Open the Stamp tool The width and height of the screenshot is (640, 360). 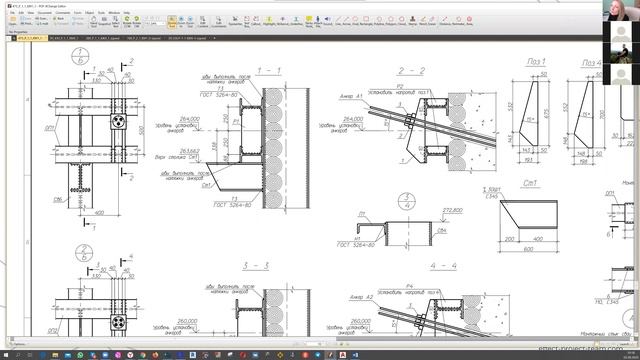[x=412, y=21]
